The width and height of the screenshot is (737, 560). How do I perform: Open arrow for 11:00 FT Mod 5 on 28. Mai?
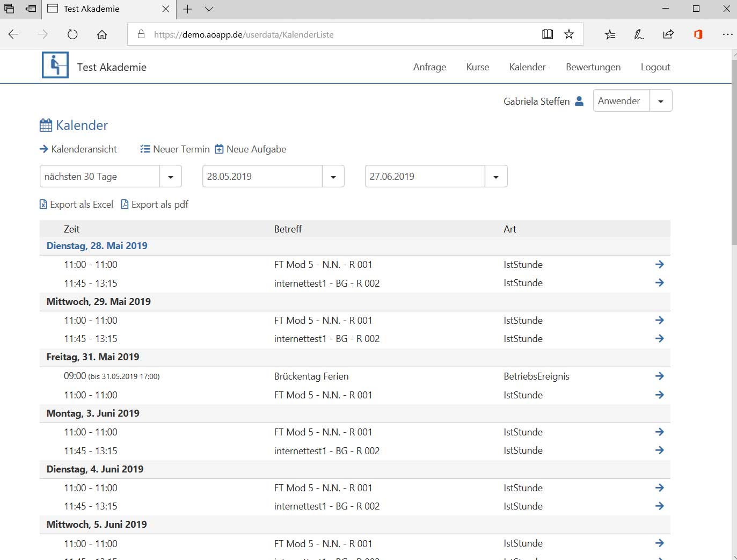coord(660,264)
